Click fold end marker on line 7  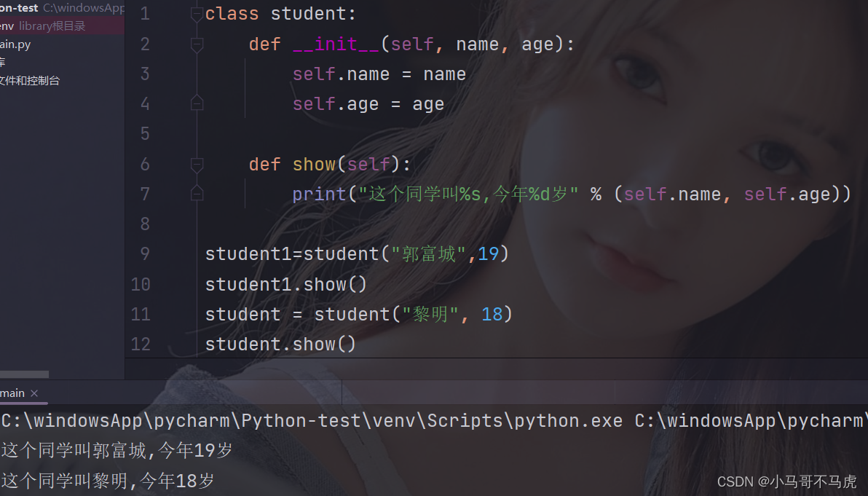[x=197, y=193]
